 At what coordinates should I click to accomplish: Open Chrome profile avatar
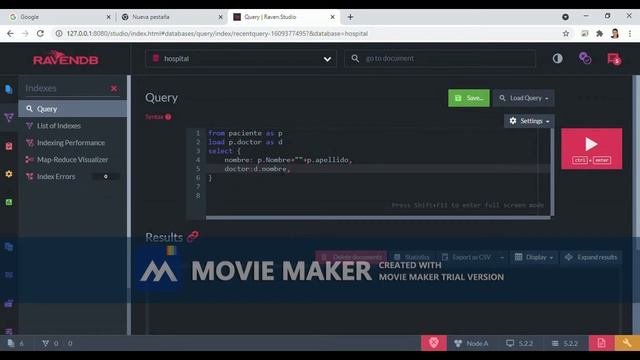click(x=615, y=33)
